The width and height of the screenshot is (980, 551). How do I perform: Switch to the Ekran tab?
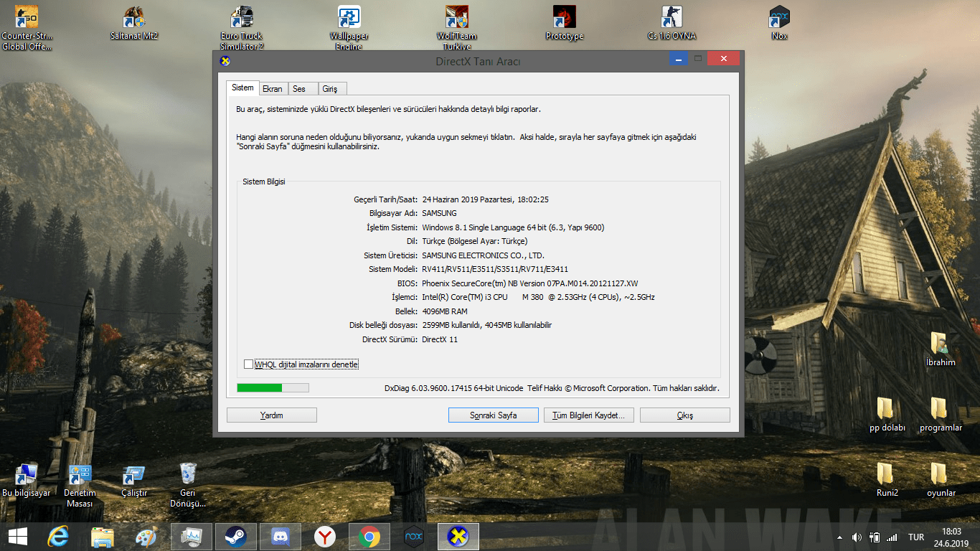(273, 89)
